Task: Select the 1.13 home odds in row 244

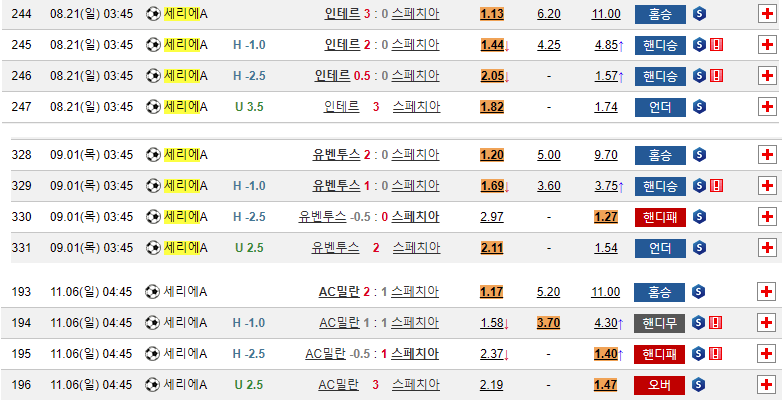Action: [492, 14]
